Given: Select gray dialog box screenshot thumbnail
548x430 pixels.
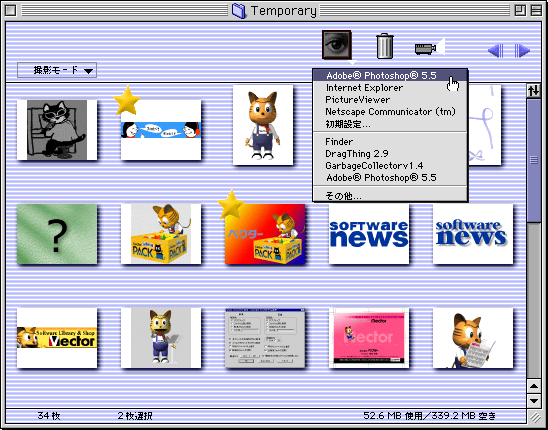Looking at the screenshot, I should coord(265,338).
